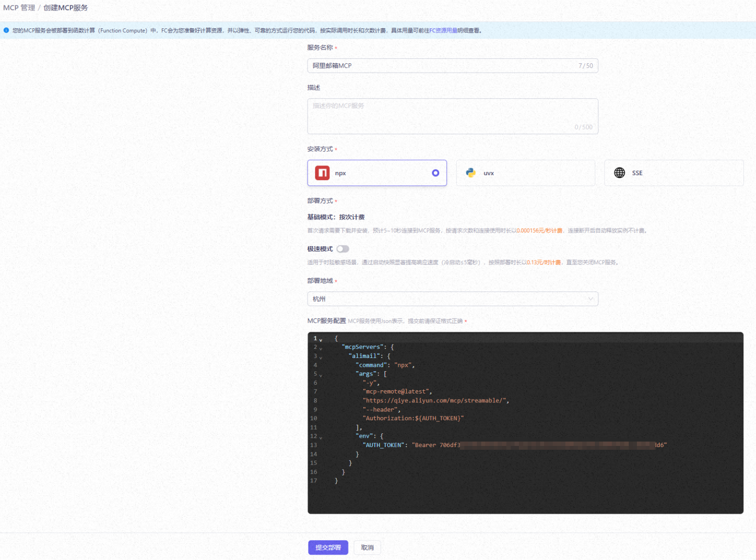Screen dimensions: 756x560
Task: Click line number 17 in editor gutter
Action: coord(314,481)
